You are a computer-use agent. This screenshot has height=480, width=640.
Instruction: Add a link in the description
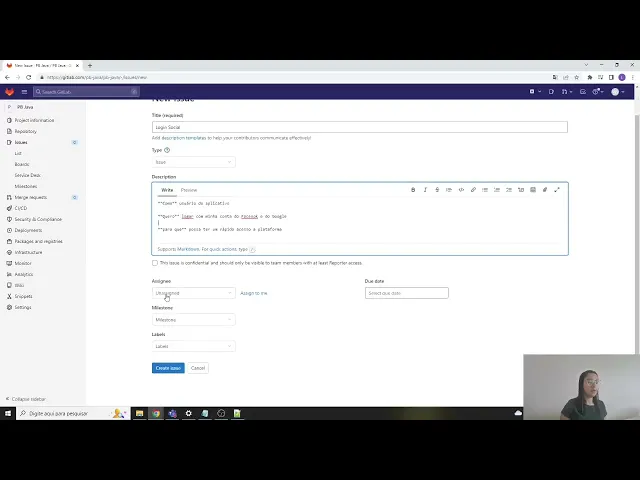click(x=473, y=190)
